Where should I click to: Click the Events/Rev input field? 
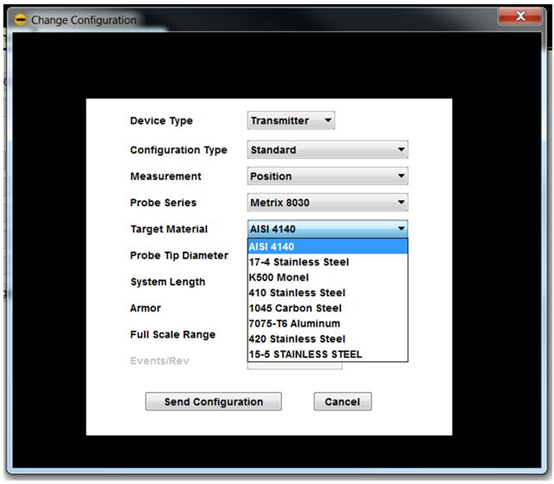(295, 366)
